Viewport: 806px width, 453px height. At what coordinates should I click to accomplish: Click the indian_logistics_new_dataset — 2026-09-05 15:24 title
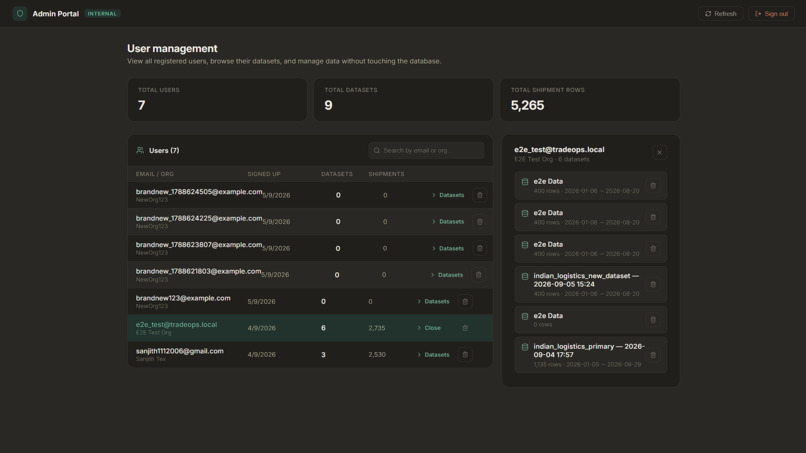(x=586, y=280)
